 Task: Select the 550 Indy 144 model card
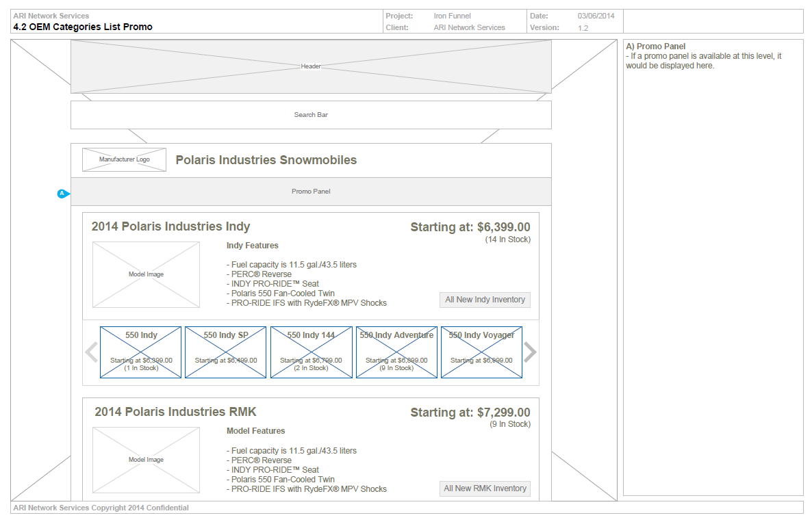(x=312, y=352)
